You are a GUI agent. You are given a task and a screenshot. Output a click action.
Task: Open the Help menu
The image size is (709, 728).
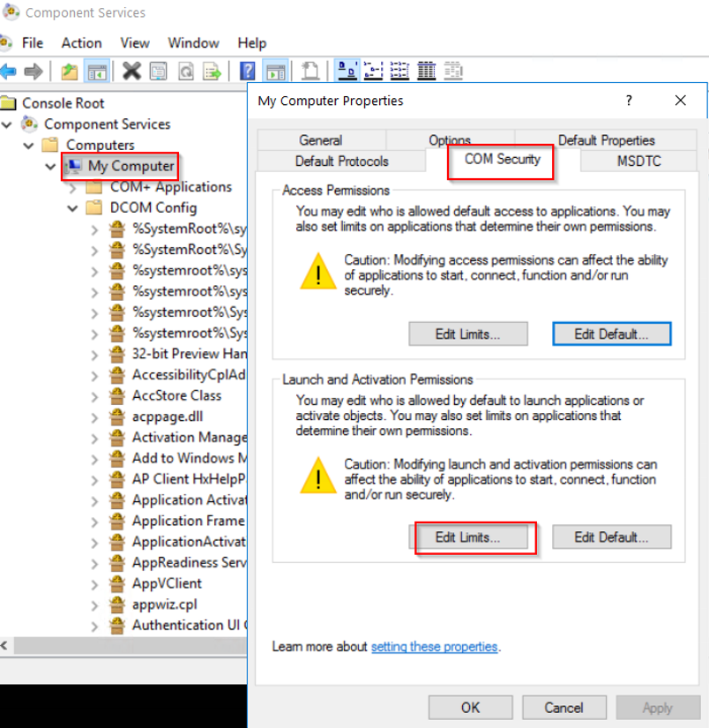coord(252,43)
